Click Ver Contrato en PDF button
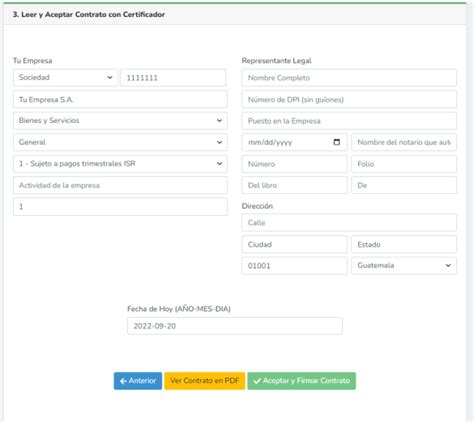474x422 pixels. point(205,381)
